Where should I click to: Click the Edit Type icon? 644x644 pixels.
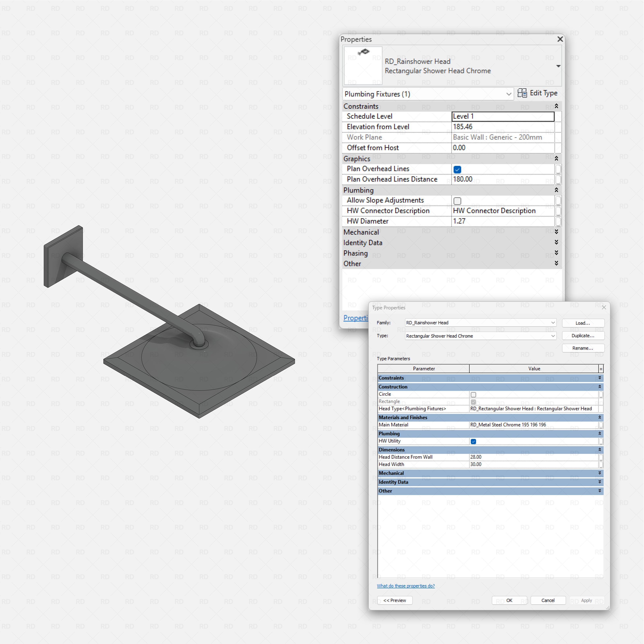tap(522, 93)
